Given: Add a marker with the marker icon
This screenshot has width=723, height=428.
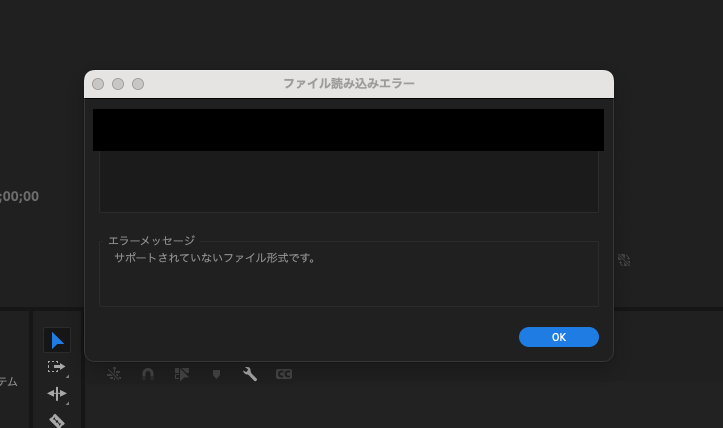Looking at the screenshot, I should click(x=216, y=374).
